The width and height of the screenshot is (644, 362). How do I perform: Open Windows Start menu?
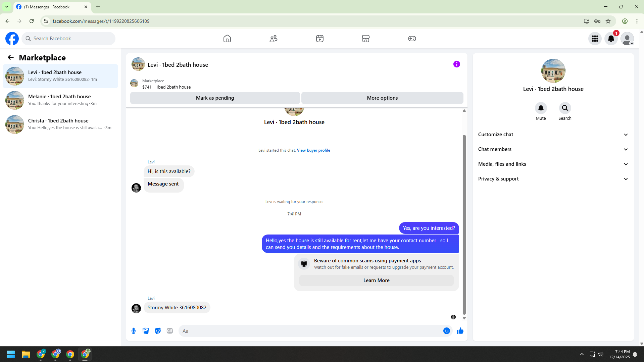tap(11, 354)
